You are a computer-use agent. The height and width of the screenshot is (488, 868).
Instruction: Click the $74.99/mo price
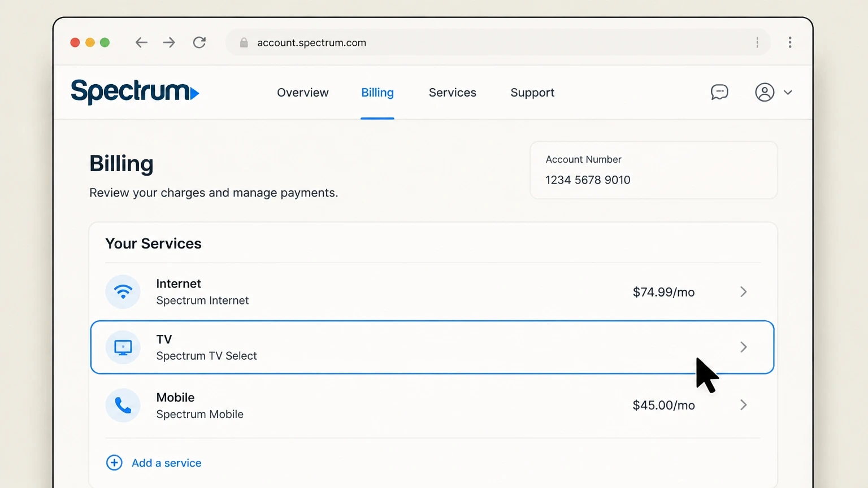pos(664,292)
